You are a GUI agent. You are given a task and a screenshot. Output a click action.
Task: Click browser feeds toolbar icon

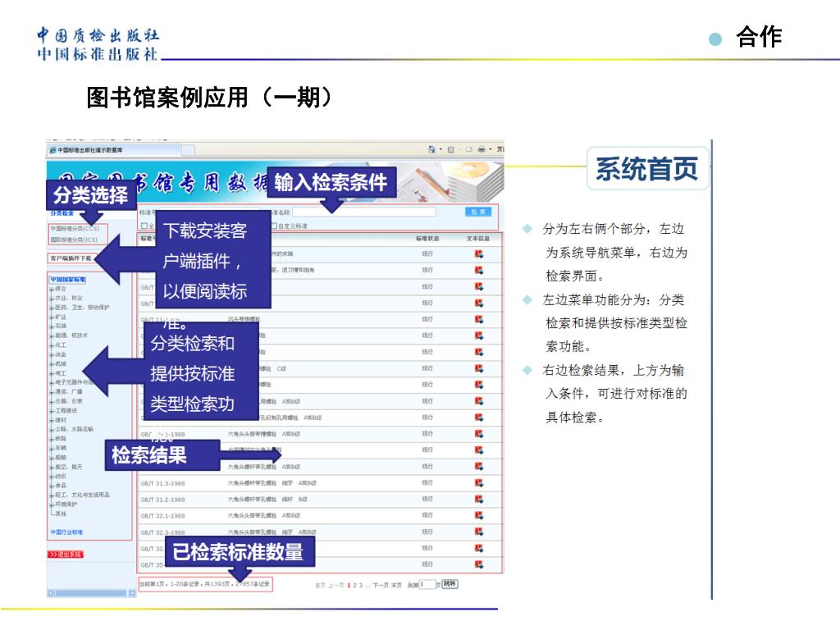[450, 149]
